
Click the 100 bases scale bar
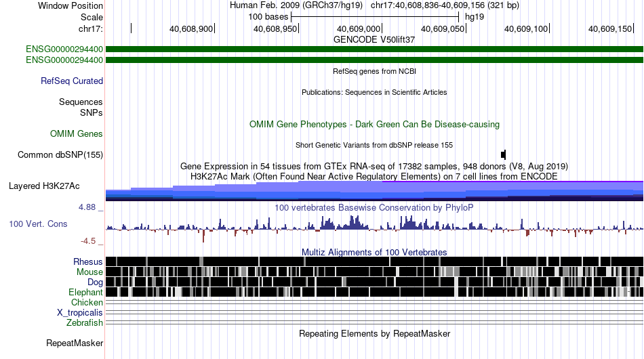[375, 17]
